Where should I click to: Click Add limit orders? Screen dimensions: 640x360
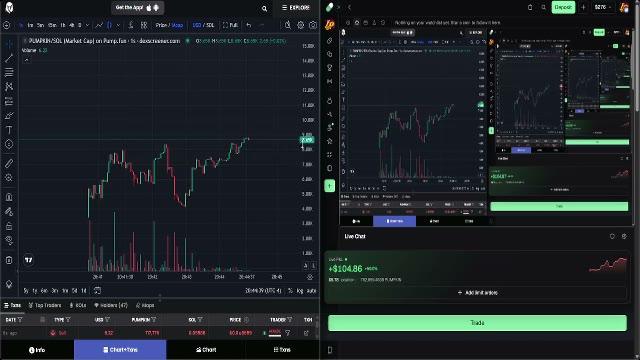click(x=477, y=293)
